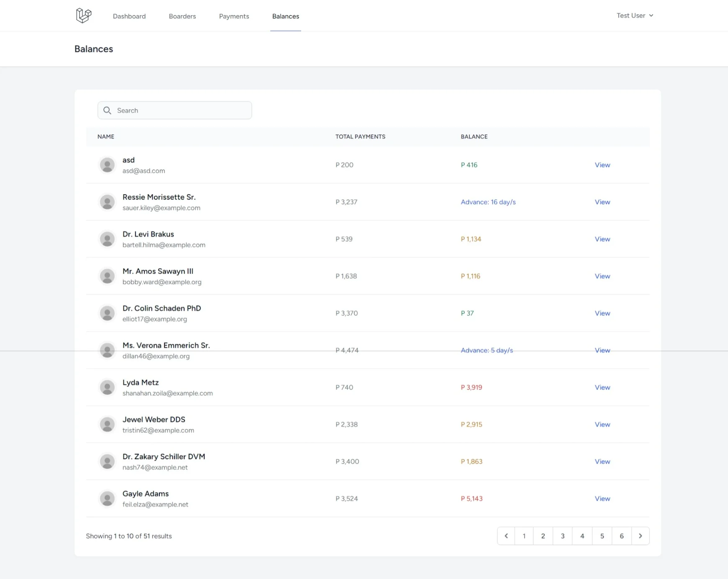
Task: Click the Laravel logo icon
Action: pyautogui.click(x=83, y=15)
